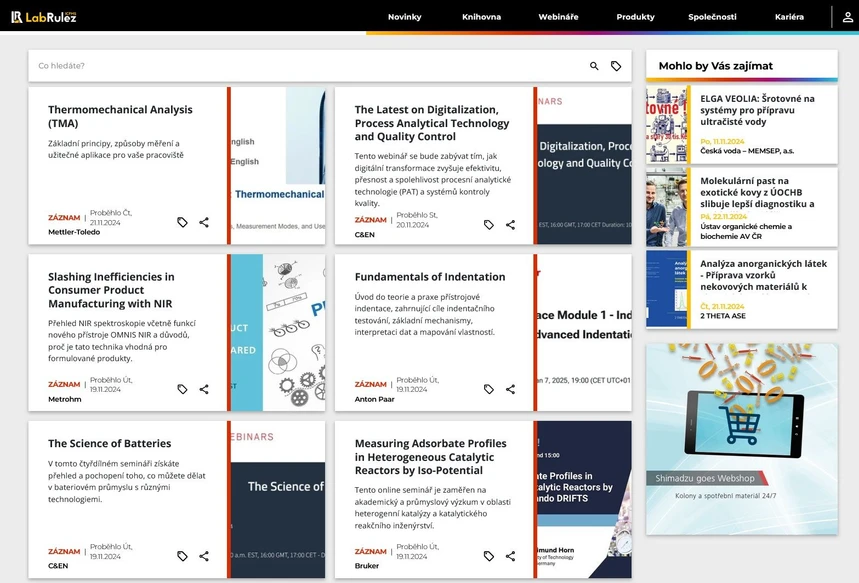This screenshot has width=859, height=583.
Task: Click '2 THETA ASE' text
Action: 723,316
